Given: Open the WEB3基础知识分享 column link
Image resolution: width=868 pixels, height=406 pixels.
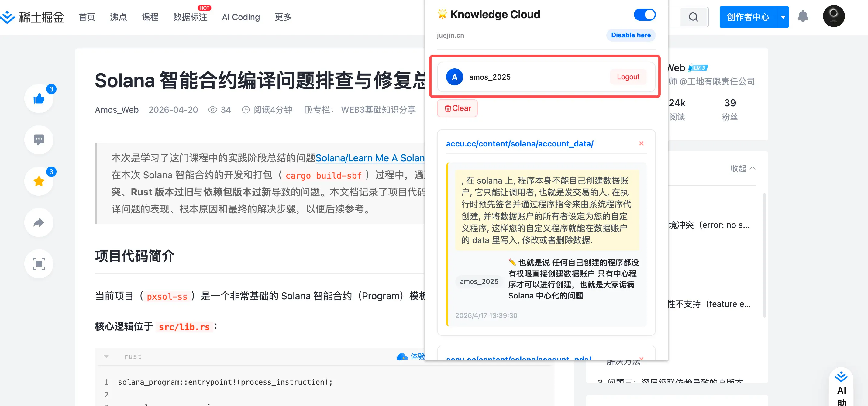Looking at the screenshot, I should pyautogui.click(x=378, y=110).
